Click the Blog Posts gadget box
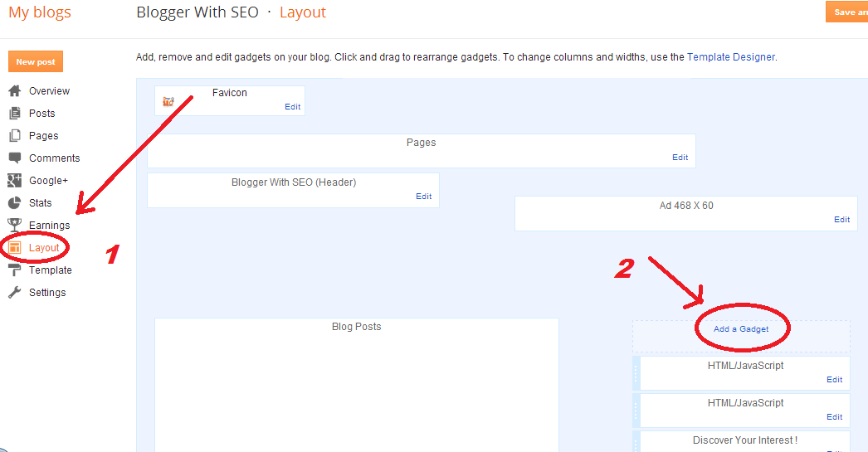The image size is (868, 452). (357, 385)
